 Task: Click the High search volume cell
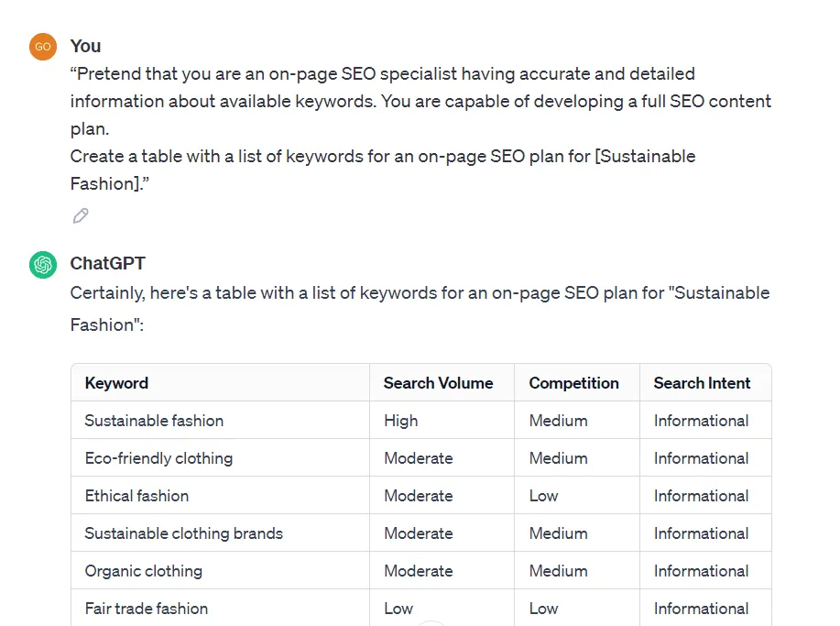[400, 421]
